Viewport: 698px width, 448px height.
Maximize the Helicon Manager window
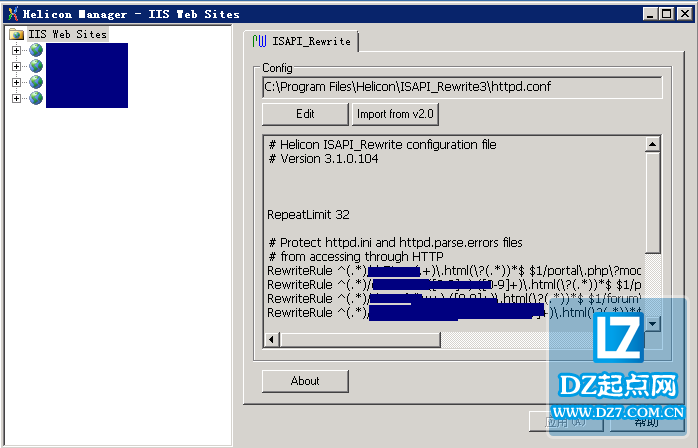pyautogui.click(x=667, y=14)
